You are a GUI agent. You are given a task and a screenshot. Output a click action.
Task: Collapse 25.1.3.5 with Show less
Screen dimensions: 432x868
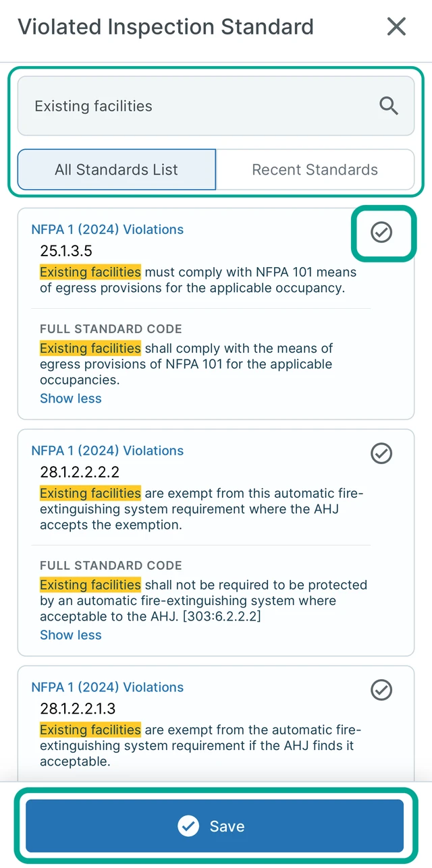71,399
